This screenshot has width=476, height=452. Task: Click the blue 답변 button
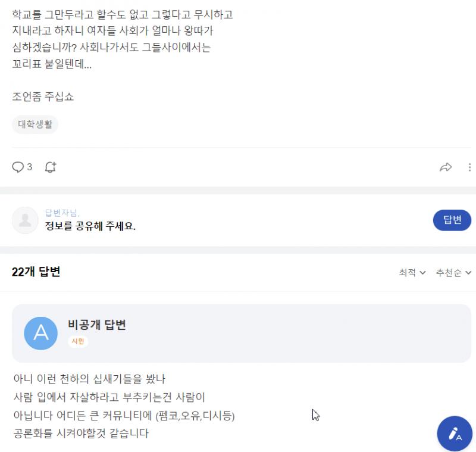452,220
